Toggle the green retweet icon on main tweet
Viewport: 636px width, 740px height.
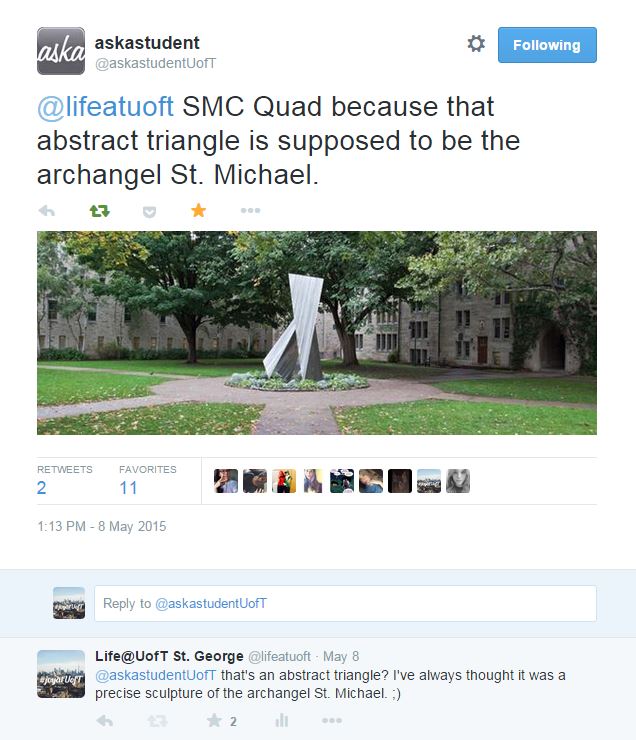[x=99, y=211]
